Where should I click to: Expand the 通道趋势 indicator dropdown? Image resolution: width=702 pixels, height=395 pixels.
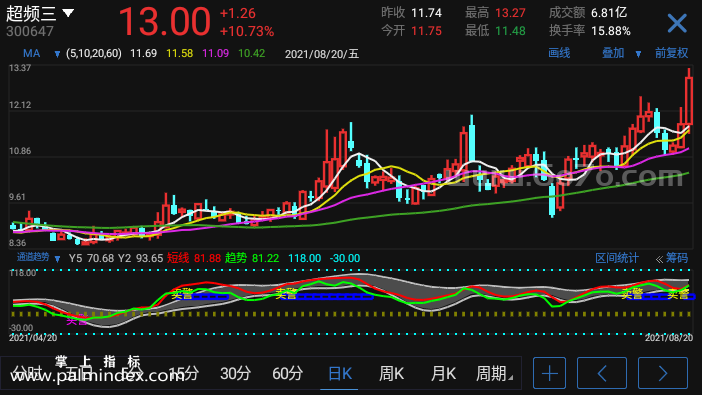tap(57, 258)
